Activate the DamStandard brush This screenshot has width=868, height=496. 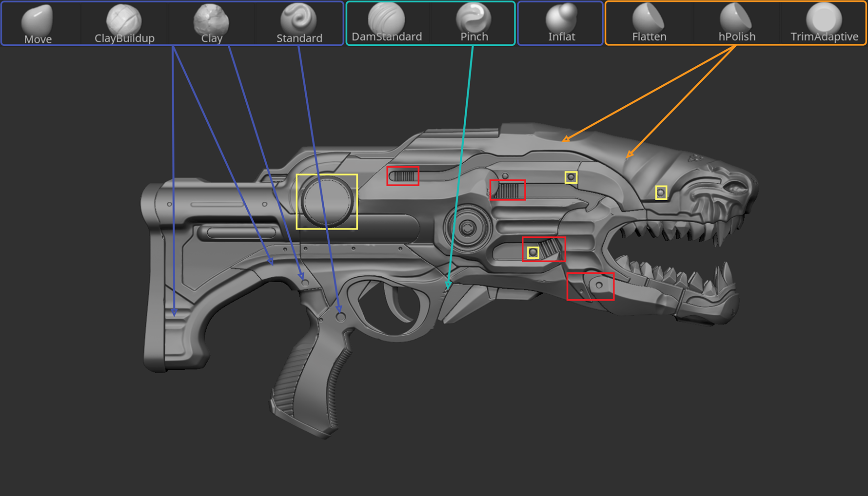point(387,23)
